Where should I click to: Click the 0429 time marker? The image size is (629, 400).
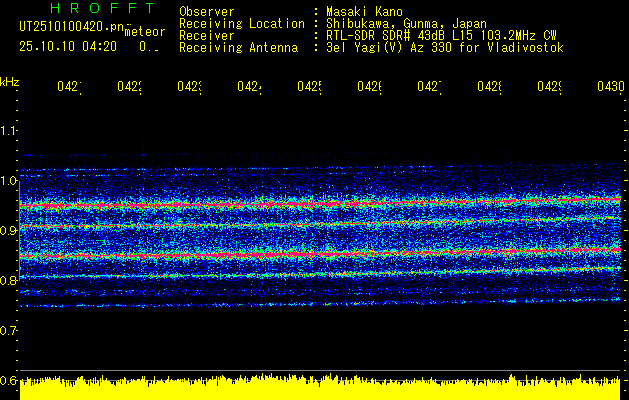(549, 86)
